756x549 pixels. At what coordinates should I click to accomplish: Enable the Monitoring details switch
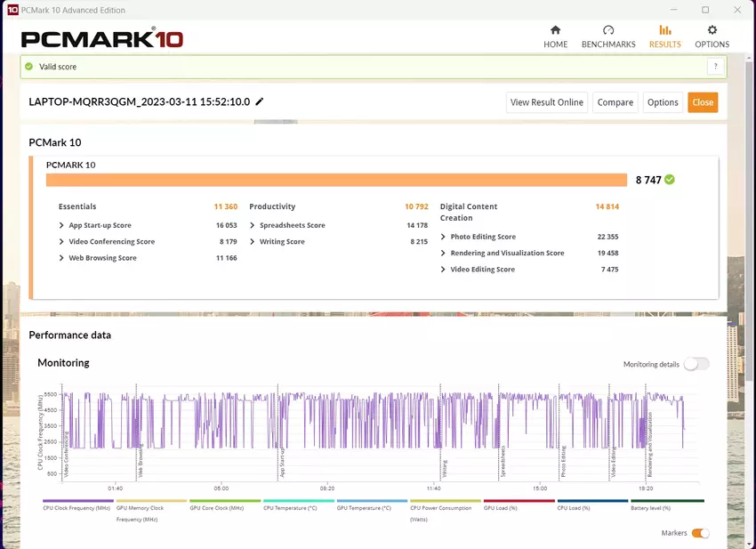696,364
